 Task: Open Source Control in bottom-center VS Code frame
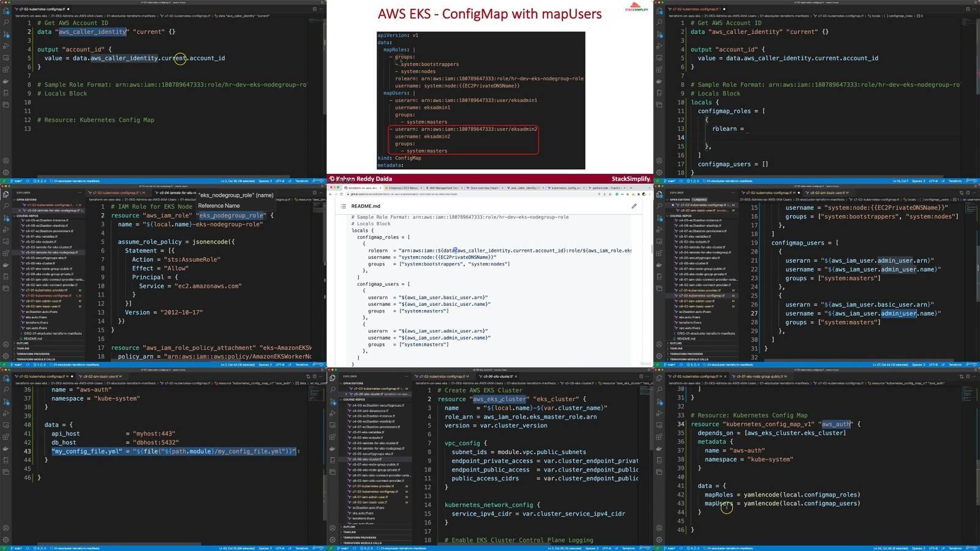[x=333, y=401]
